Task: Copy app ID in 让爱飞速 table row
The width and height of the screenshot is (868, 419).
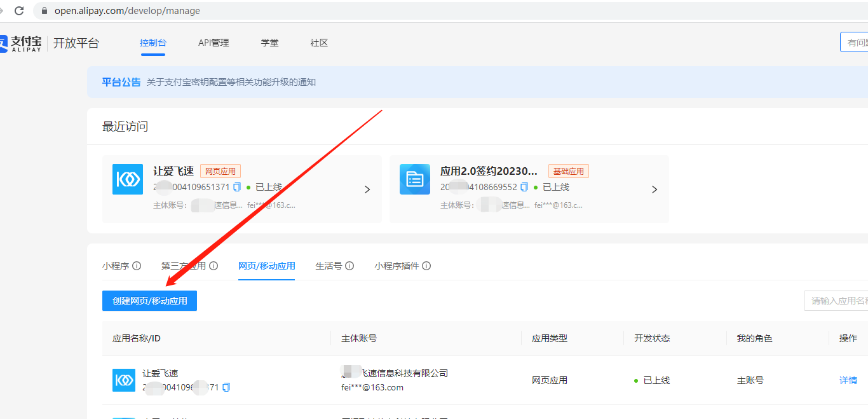Action: pos(226,387)
